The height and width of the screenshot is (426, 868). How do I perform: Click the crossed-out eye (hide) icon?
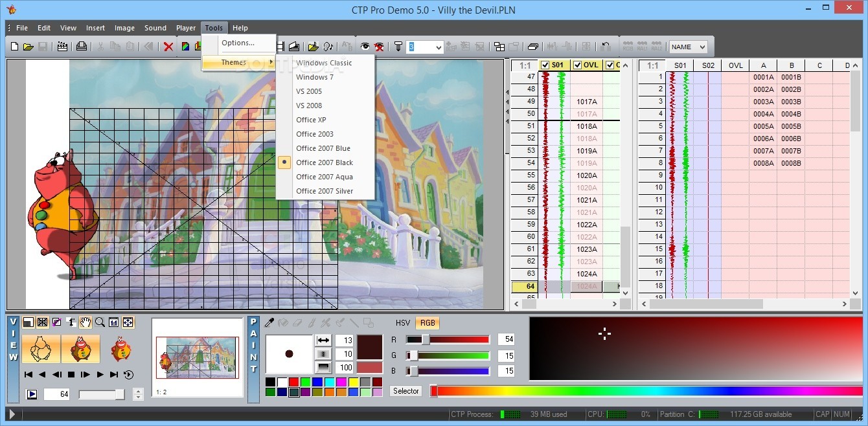[x=380, y=47]
